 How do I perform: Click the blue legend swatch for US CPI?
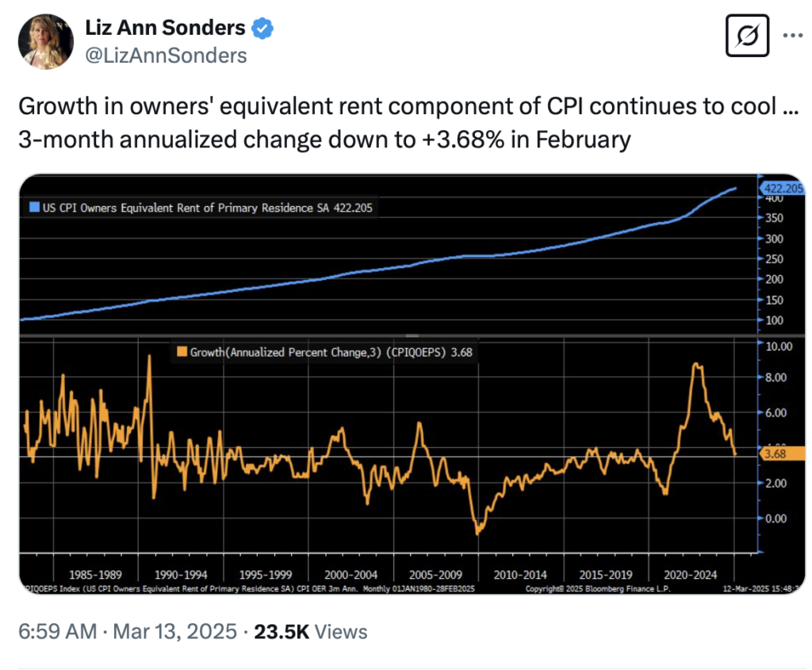35,208
